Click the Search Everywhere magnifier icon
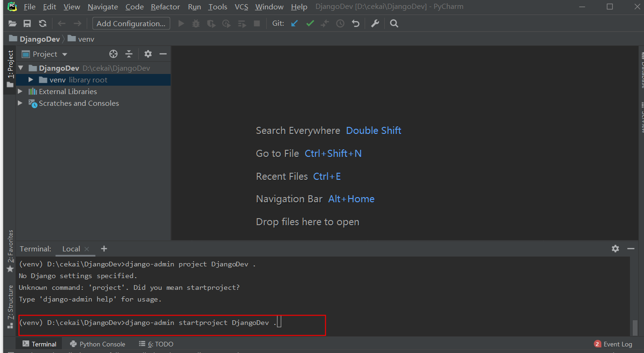Viewport: 644px width, 353px height. pos(394,23)
